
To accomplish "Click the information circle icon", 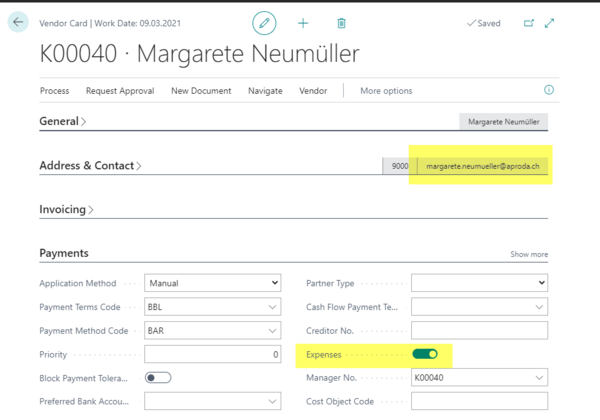I will click(549, 90).
